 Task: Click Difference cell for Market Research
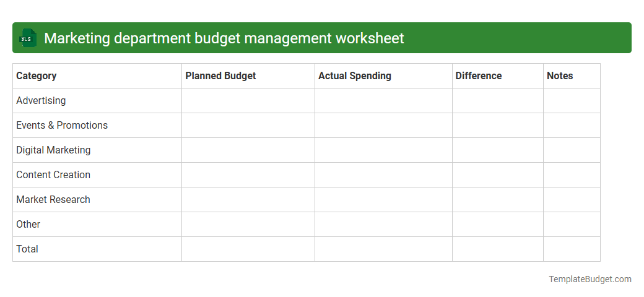[x=498, y=200]
